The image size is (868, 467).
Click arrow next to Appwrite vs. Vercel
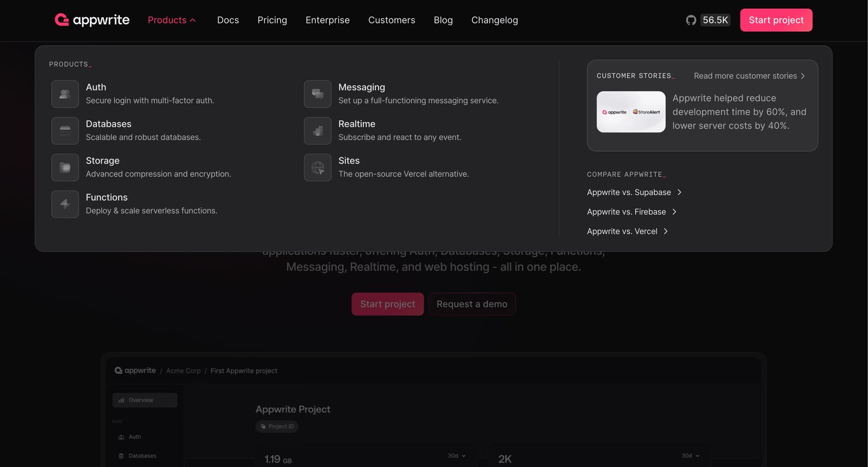(x=665, y=231)
